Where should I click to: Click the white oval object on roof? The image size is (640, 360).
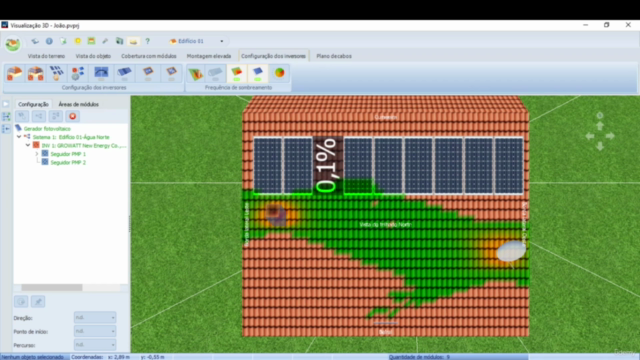click(511, 251)
